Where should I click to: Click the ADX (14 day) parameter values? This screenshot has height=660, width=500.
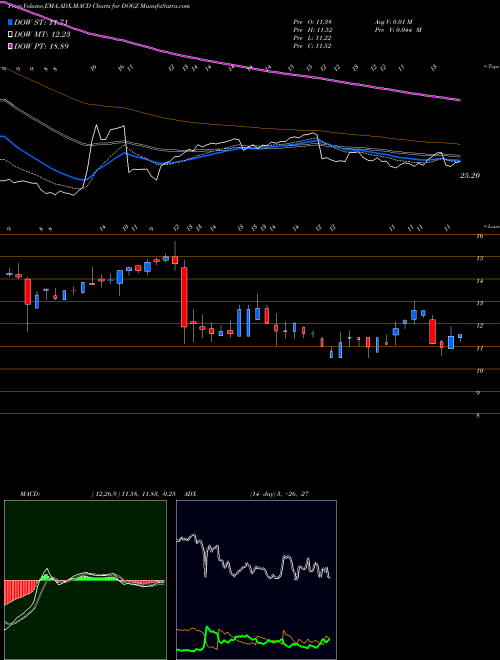[279, 494]
